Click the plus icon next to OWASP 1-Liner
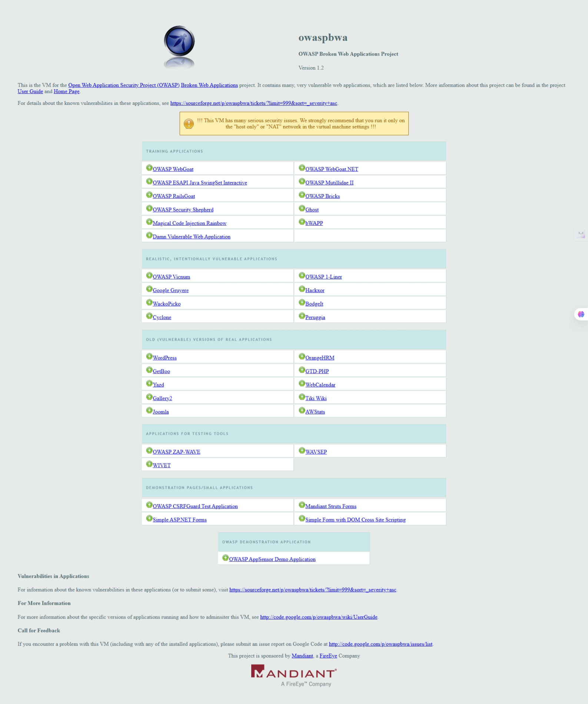This screenshot has width=588, height=704. tap(302, 276)
